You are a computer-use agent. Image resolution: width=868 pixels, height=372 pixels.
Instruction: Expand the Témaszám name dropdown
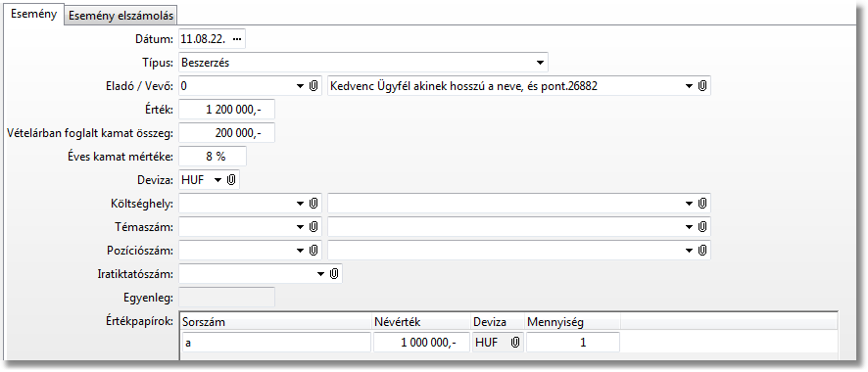click(689, 227)
